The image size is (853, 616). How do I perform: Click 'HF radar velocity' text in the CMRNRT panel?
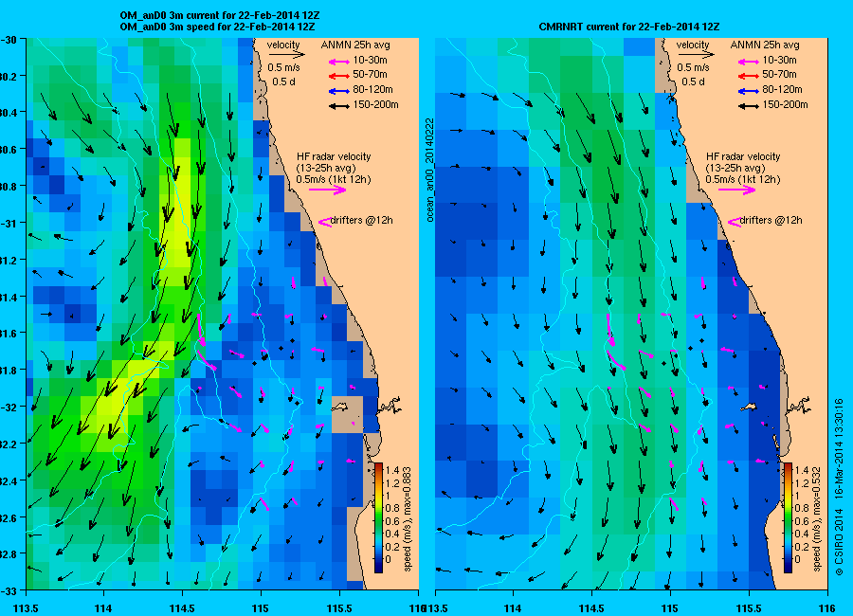pos(743,156)
